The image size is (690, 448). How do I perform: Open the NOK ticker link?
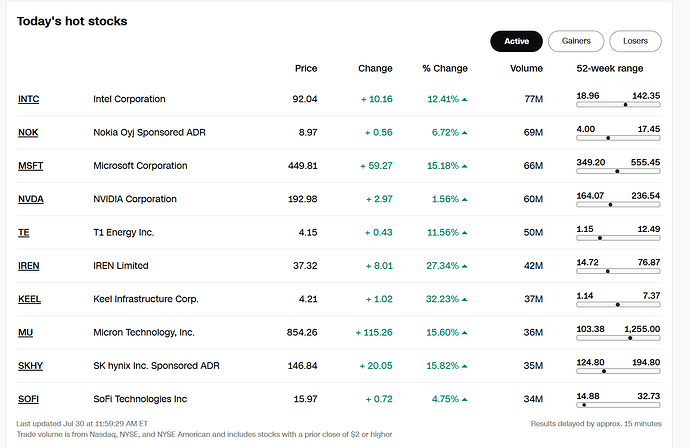(x=28, y=132)
